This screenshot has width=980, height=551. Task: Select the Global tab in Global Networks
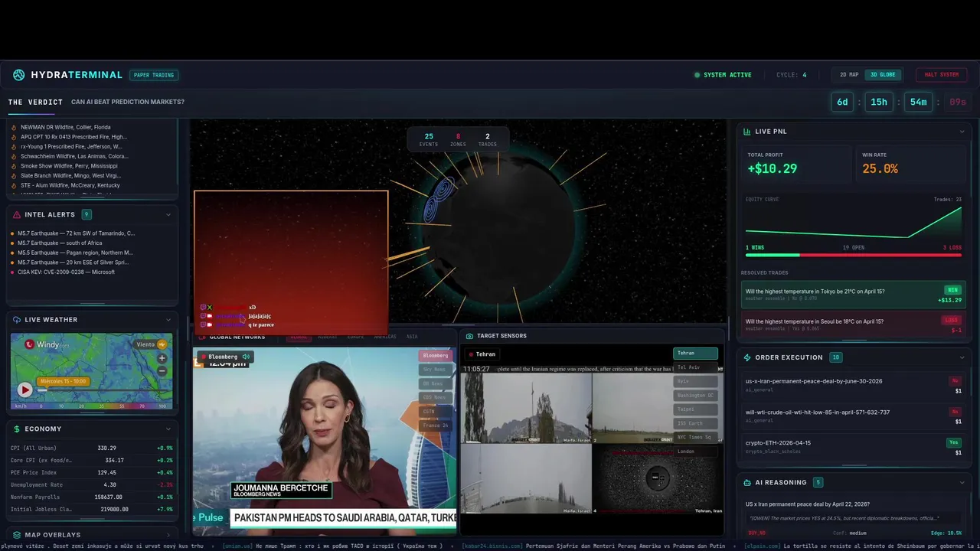(x=299, y=337)
